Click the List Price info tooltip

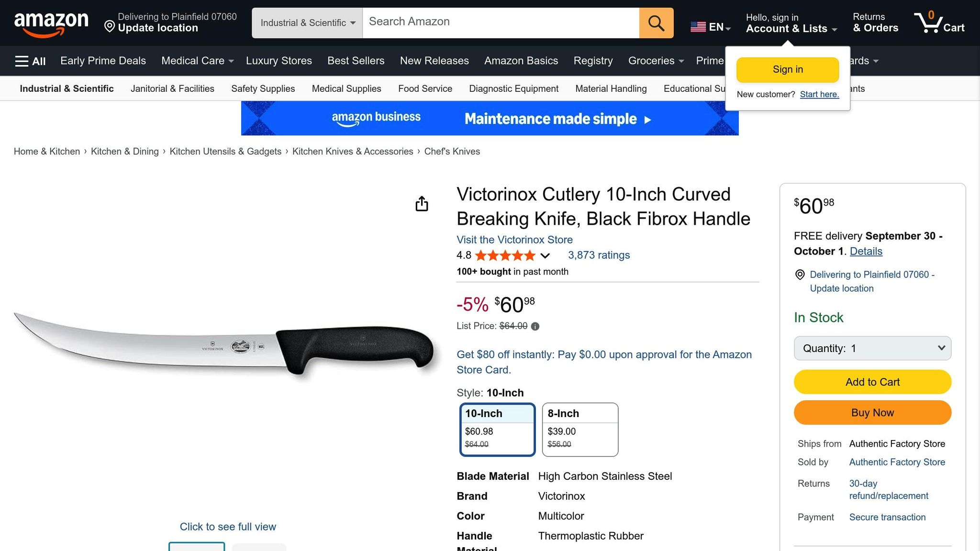[535, 326]
